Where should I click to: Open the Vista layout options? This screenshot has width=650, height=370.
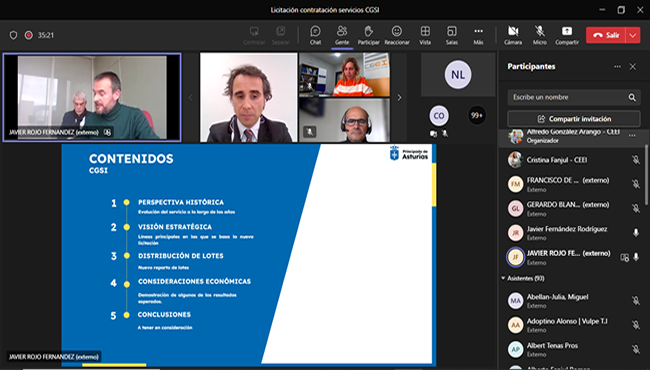click(425, 35)
